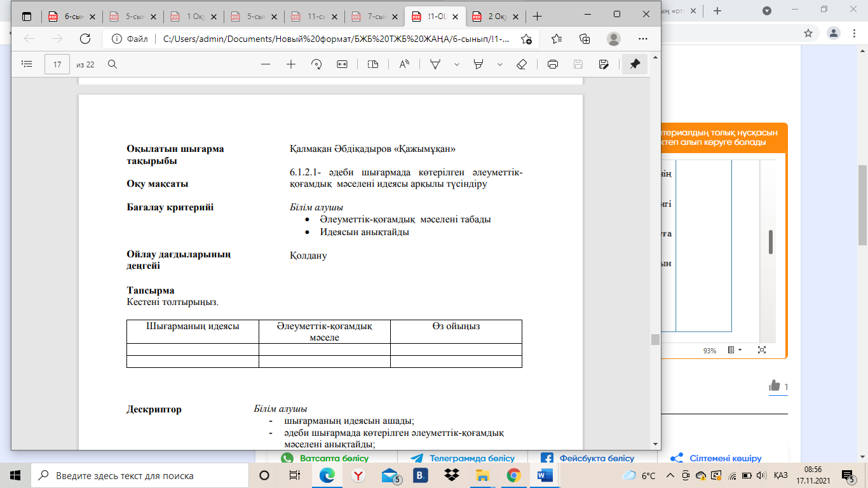Click the search in PDF magnifier icon
Viewport: 868px width, 488px height.
point(112,64)
